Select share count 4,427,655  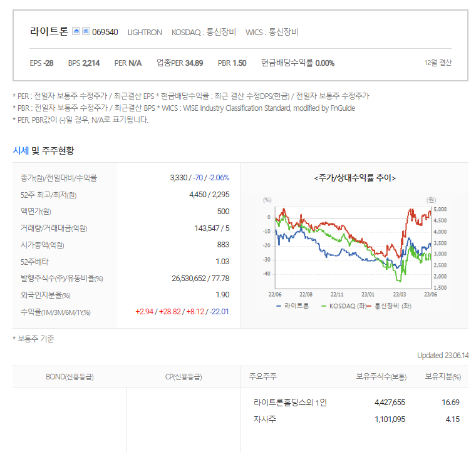390,403
